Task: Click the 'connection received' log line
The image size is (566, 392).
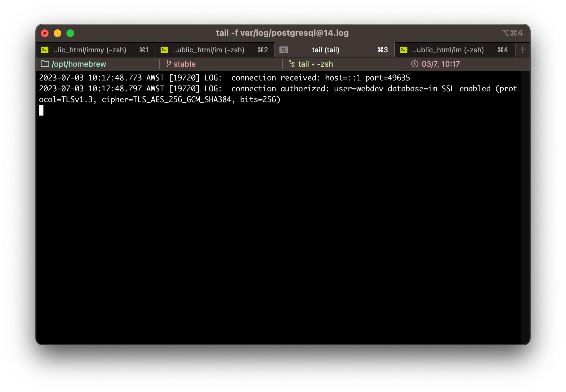Action: 225,78
